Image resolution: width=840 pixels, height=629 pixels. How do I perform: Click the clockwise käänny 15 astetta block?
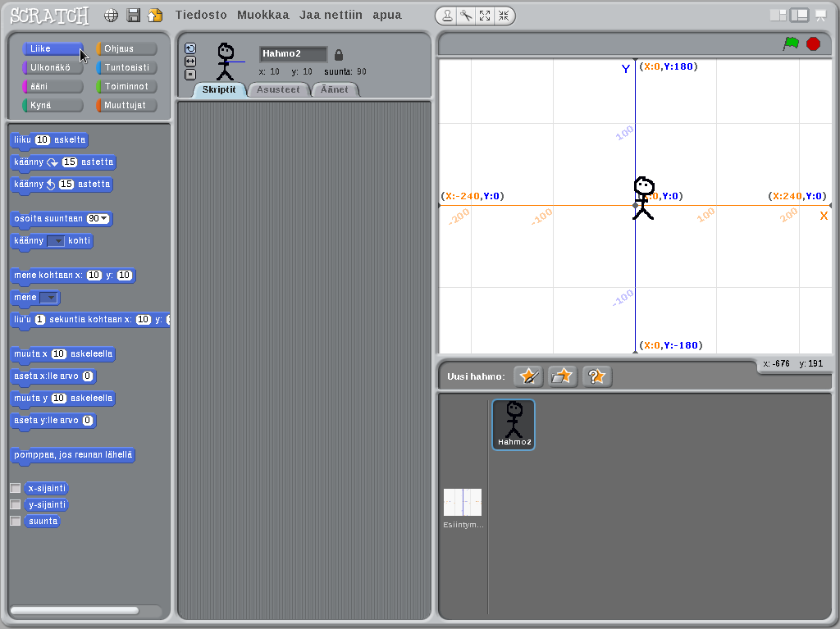click(63, 162)
